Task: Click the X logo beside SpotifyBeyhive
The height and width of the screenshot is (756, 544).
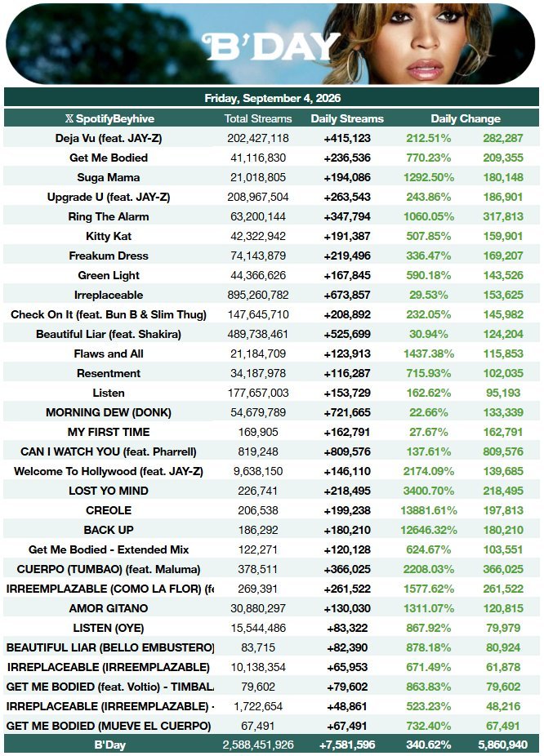Action: click(x=69, y=118)
